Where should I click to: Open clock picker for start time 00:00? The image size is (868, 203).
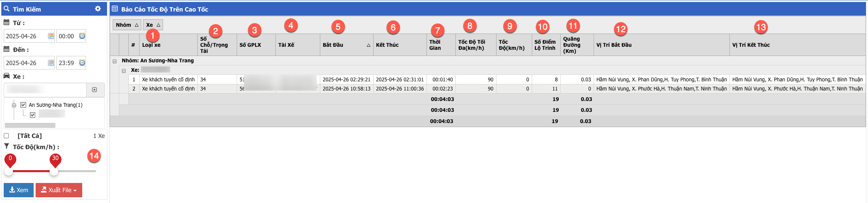point(82,36)
